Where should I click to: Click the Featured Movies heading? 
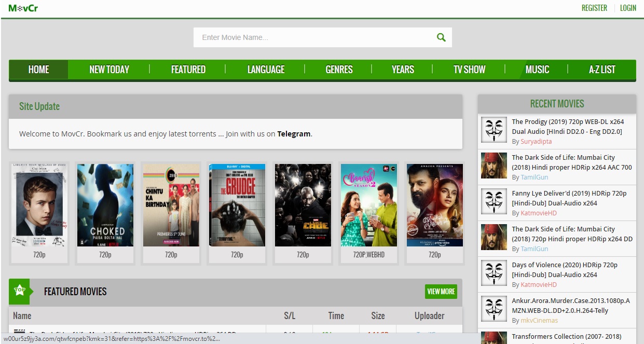tap(75, 292)
